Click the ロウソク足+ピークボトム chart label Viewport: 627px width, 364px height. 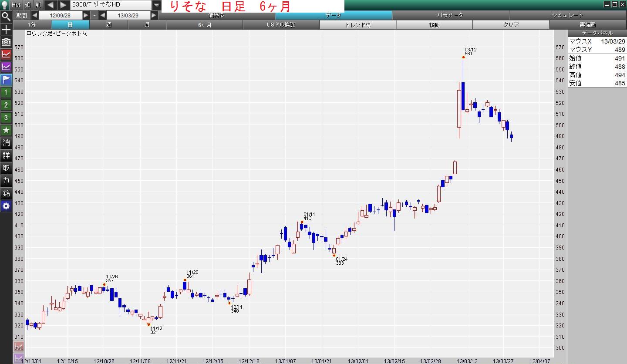point(57,34)
